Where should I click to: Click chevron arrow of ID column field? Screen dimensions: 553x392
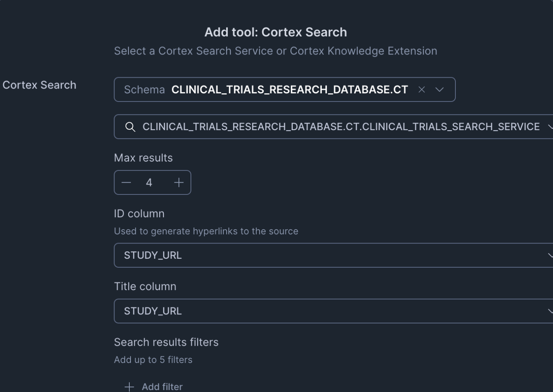click(x=550, y=256)
